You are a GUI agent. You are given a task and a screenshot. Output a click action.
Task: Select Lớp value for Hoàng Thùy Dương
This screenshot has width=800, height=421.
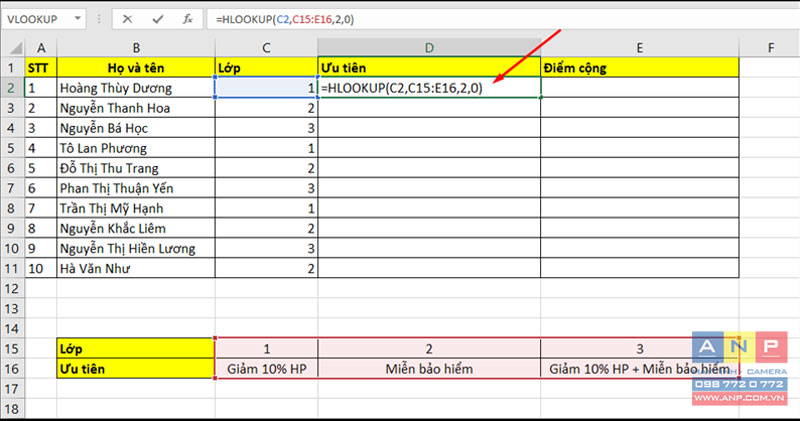(266, 88)
